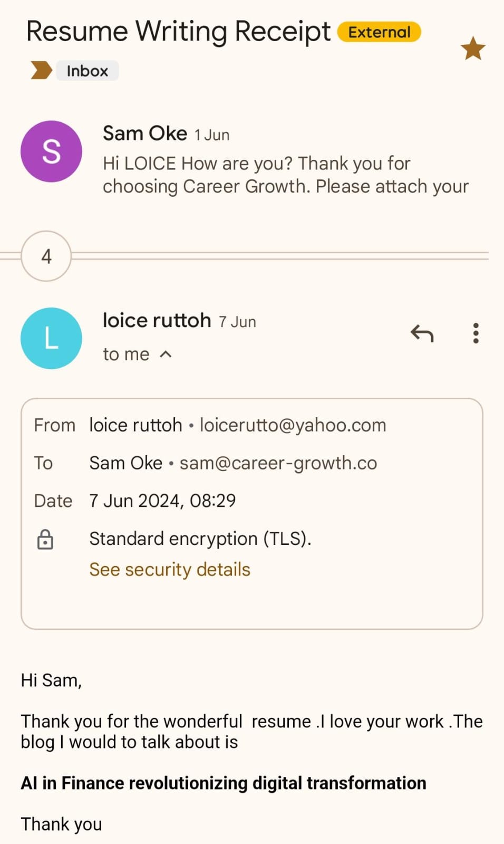This screenshot has width=504, height=844.
Task: Open See security details link
Action: 170,570
